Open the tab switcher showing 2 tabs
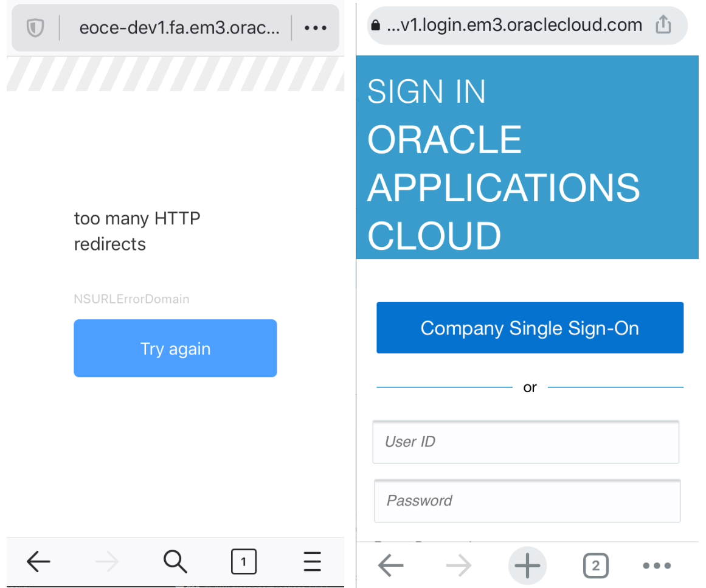 pos(595,566)
